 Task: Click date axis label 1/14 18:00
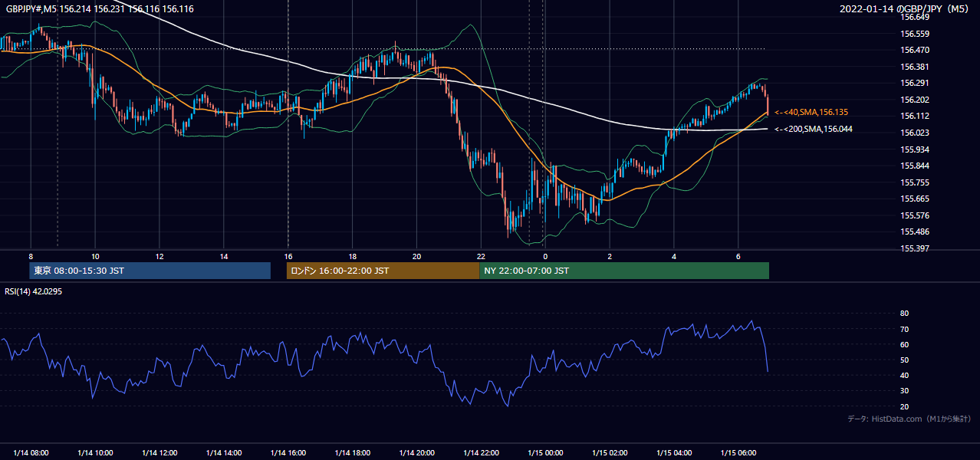click(x=353, y=453)
